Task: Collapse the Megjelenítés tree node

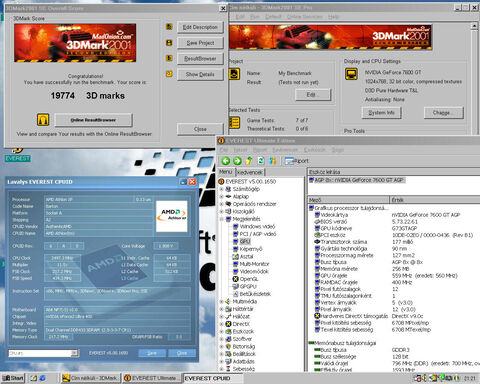Action: point(221,219)
